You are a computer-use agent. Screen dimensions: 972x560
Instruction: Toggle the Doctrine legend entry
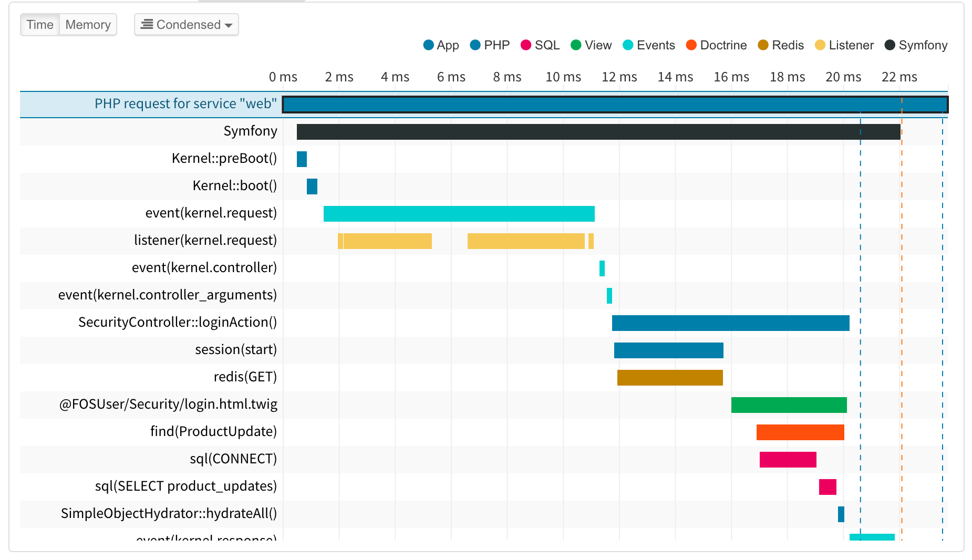coord(717,45)
